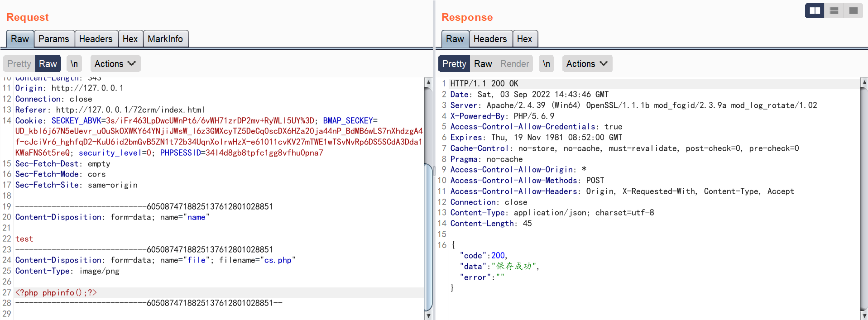Click the Referer header line
The width and height of the screenshot is (868, 320).
[110, 110]
